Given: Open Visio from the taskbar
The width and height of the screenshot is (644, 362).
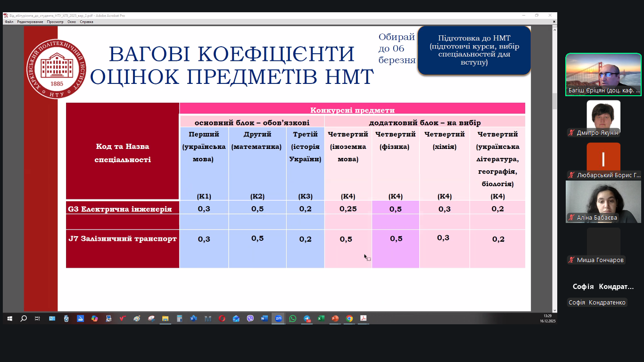Looking at the screenshot, I should 193,319.
